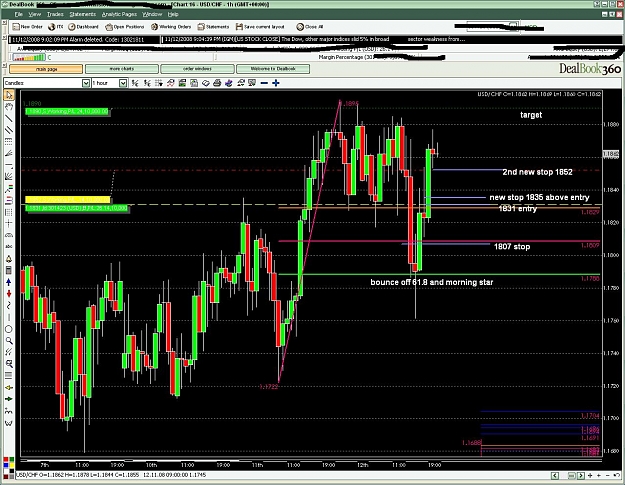Select the hand pan tool
This screenshot has width=625, height=485.
9,106
